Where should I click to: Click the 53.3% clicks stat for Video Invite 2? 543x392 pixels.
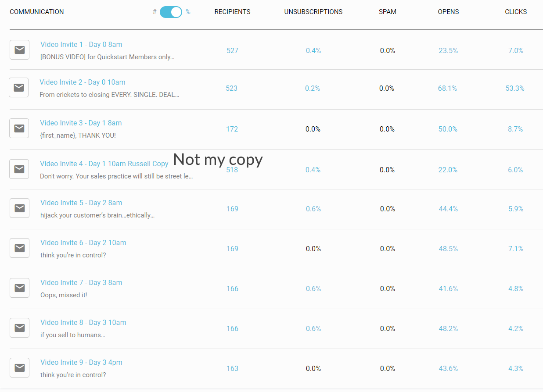pos(515,88)
